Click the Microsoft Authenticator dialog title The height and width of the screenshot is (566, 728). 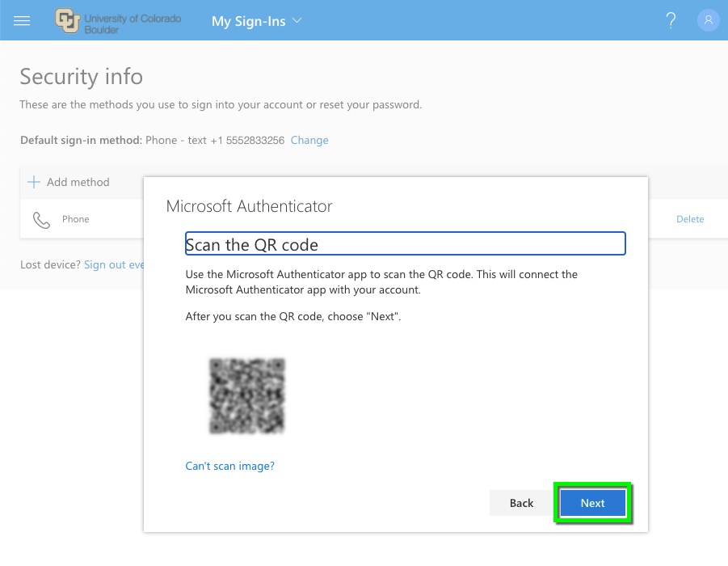(250, 206)
